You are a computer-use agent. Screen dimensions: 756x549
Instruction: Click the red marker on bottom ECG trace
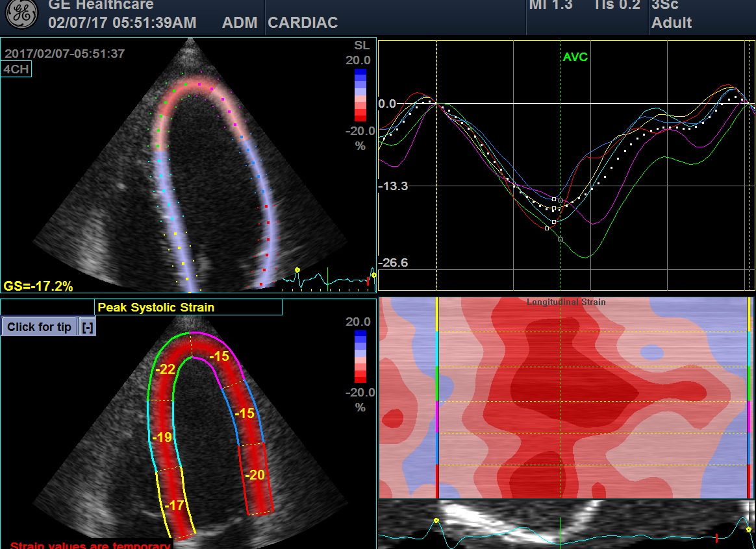[716, 537]
